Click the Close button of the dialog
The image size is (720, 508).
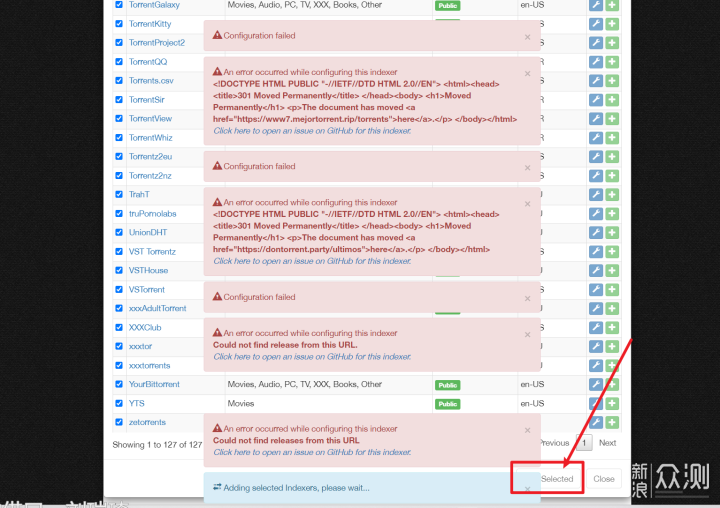603,479
